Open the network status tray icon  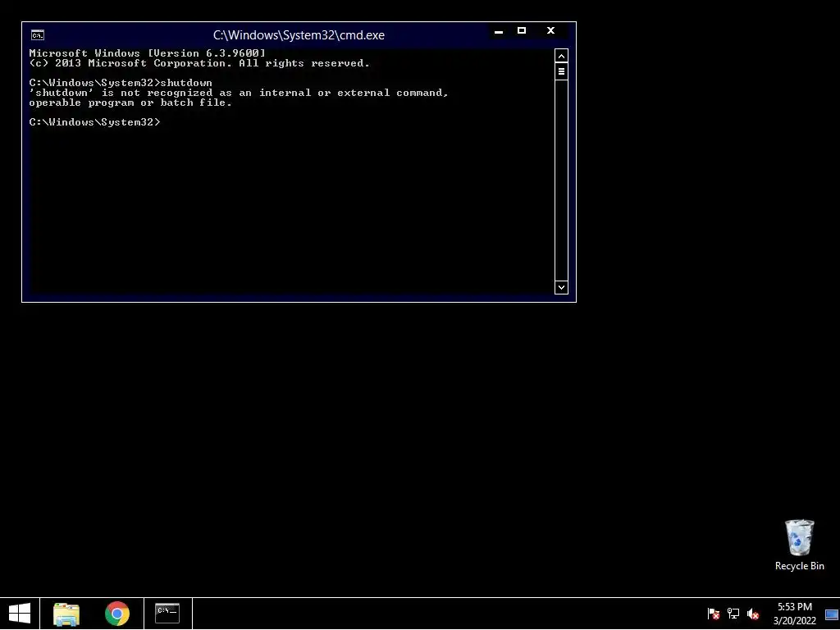pyautogui.click(x=733, y=614)
